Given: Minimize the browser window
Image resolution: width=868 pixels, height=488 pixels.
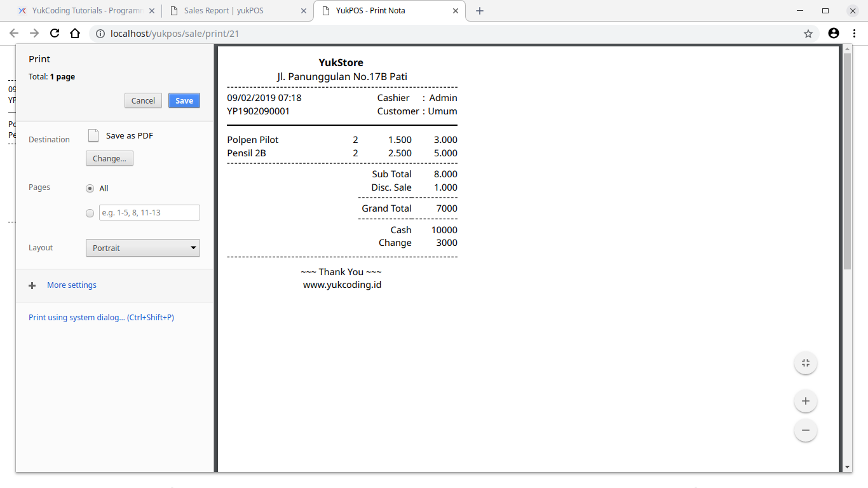Looking at the screenshot, I should 799,11.
